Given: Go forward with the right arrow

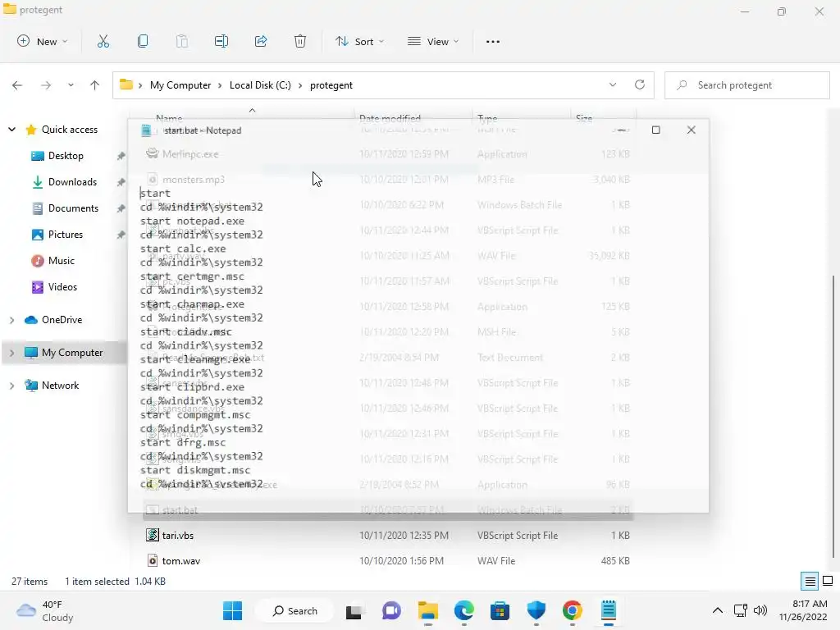Looking at the screenshot, I should 46,85.
